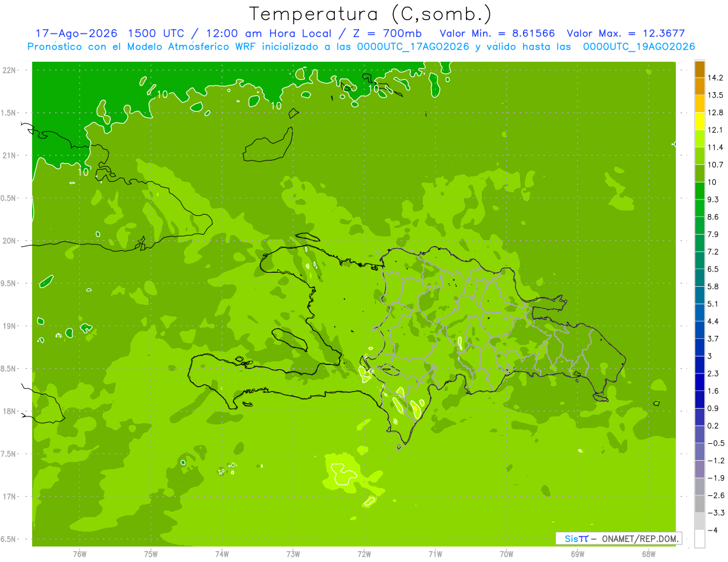Image resolution: width=728 pixels, height=562 pixels.
Task: Click the lime colorbar segment between 11.4 and 12.1
Action: (x=699, y=138)
